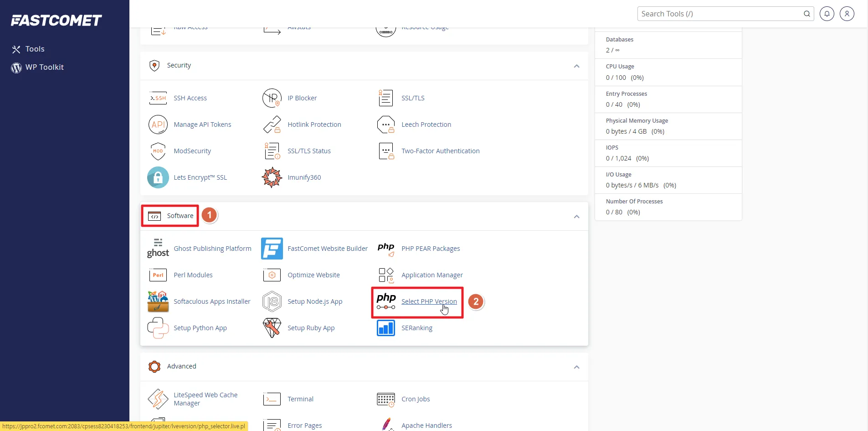Click the Physical Memory Usage statistic
The width and height of the screenshot is (868, 431).
(668, 126)
